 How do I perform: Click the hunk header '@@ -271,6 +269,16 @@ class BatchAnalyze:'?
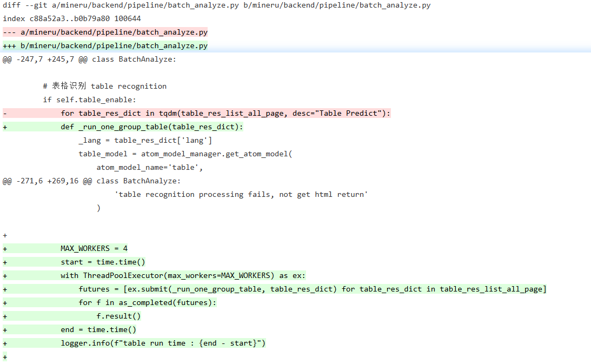(91, 181)
